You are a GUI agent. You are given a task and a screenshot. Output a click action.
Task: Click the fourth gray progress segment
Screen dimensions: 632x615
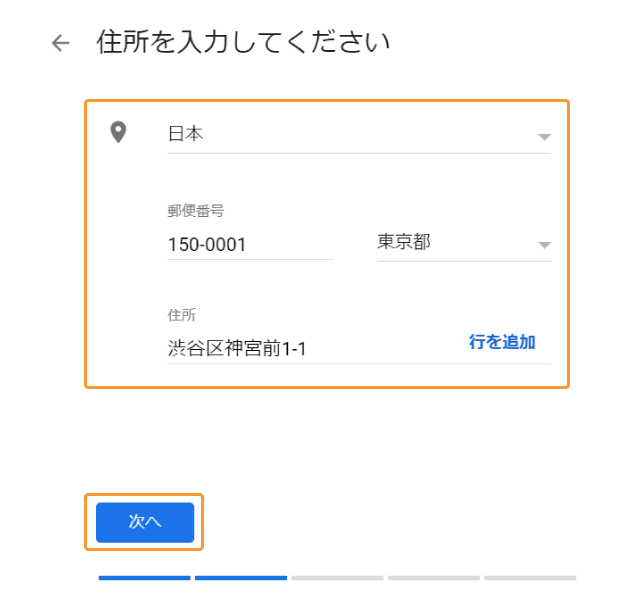tap(434, 578)
